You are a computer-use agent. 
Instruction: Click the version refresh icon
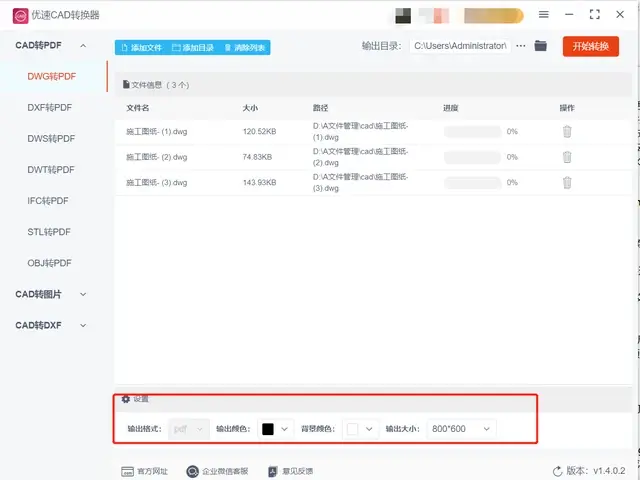tap(557, 471)
